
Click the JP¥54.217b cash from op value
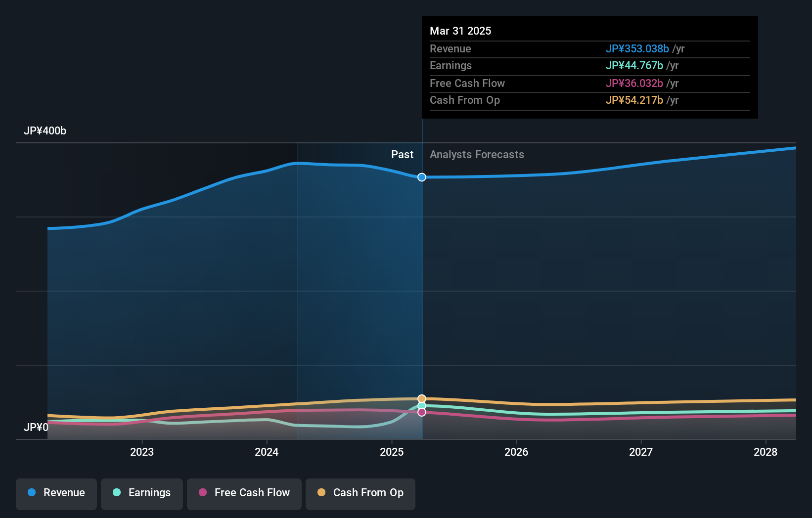[x=634, y=100]
